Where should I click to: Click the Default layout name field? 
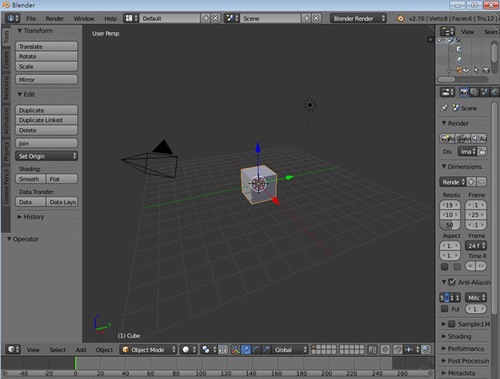(170, 18)
